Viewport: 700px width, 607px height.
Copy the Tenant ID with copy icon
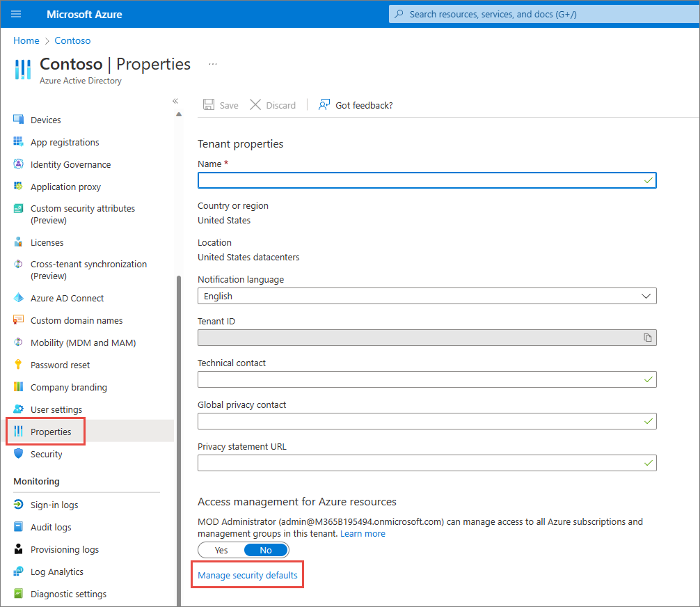tap(647, 338)
